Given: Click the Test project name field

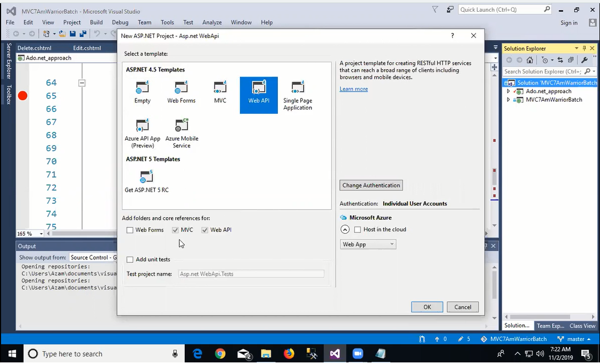Looking at the screenshot, I should point(251,274).
